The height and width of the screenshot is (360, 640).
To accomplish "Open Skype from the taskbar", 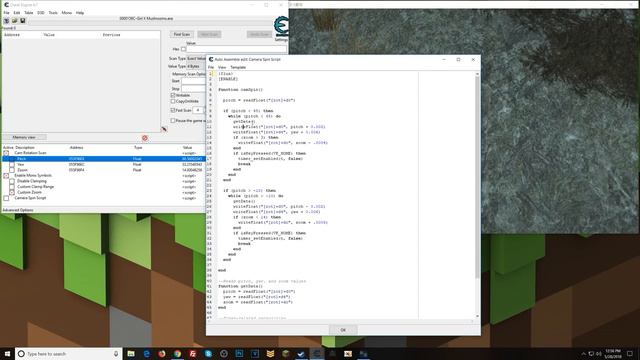I will [208, 353].
